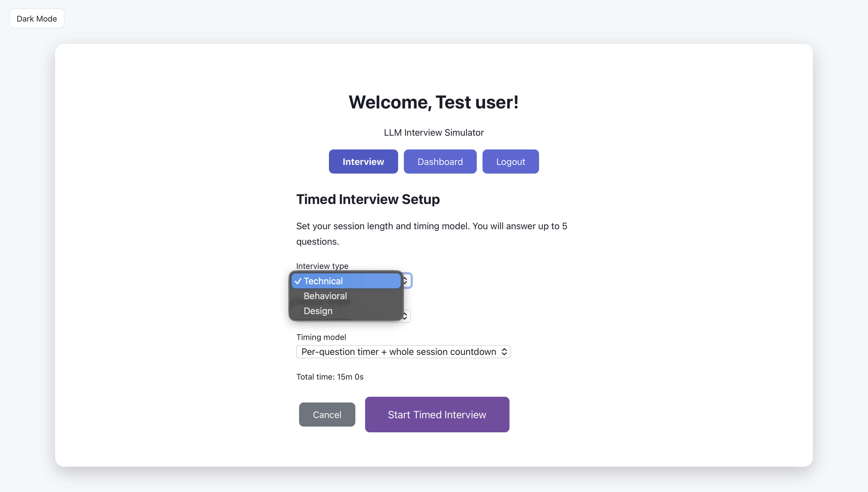
Task: Click the chevron arrows on the Timing model select
Action: (504, 352)
